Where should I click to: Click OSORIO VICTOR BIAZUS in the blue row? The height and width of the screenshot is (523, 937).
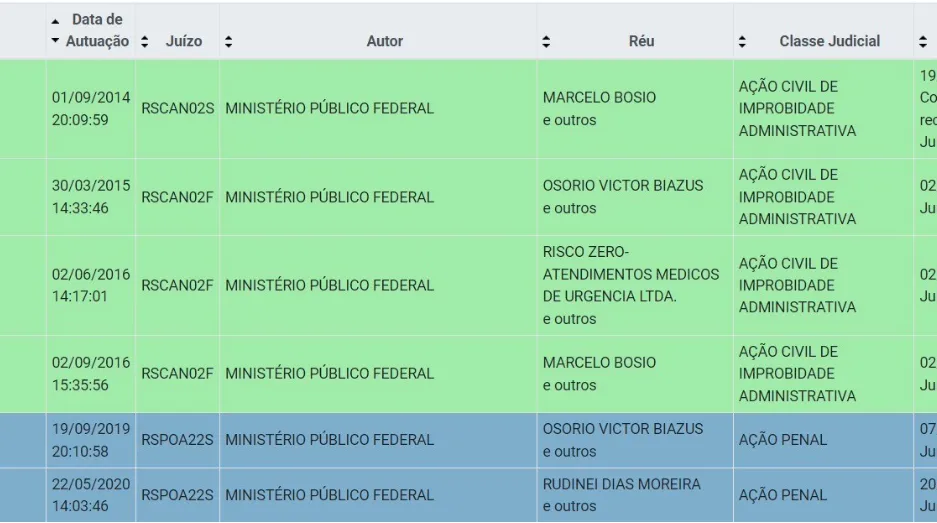click(623, 429)
